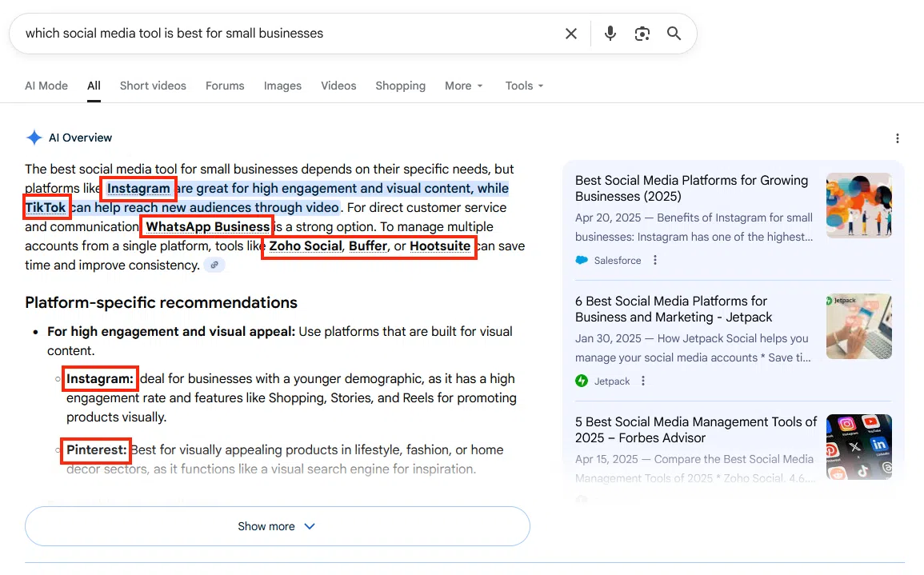924x575 pixels.
Task: Clear the search query with the X icon
Action: pos(571,34)
